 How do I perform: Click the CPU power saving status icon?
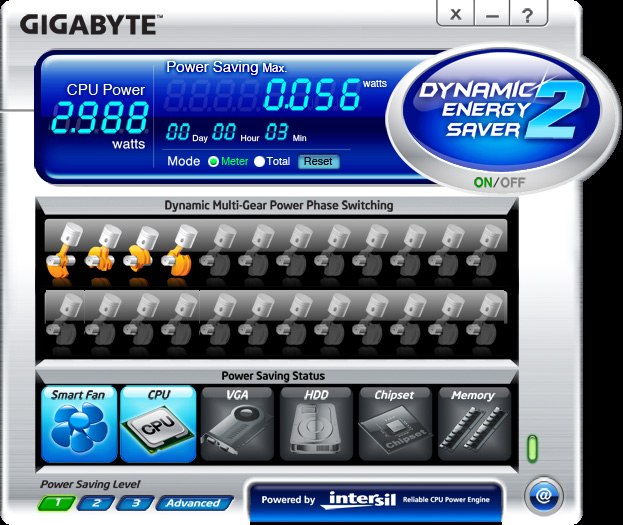[158, 424]
